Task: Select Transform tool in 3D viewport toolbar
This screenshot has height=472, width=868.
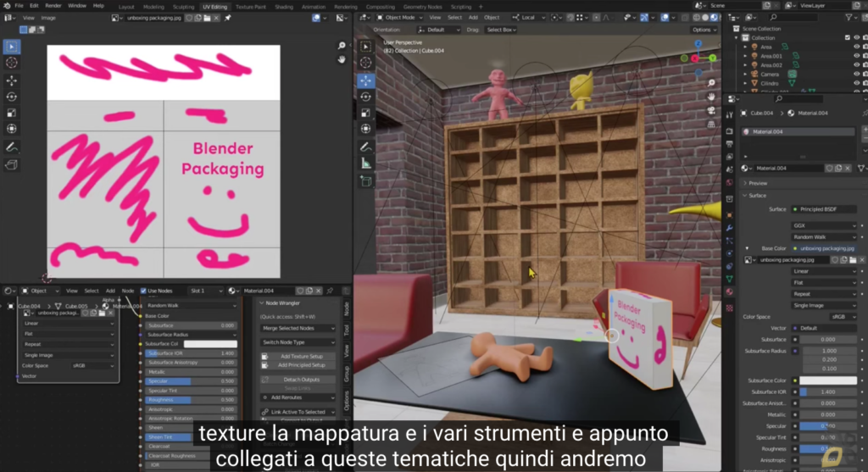Action: coord(366,129)
